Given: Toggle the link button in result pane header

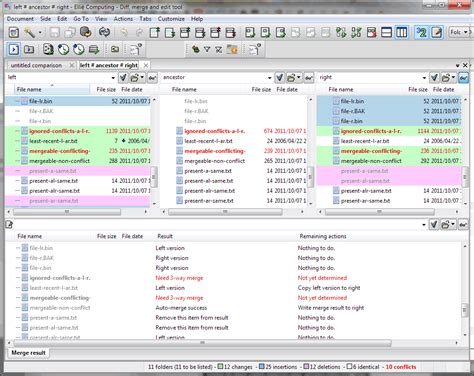Looking at the screenshot, I should [463, 225].
